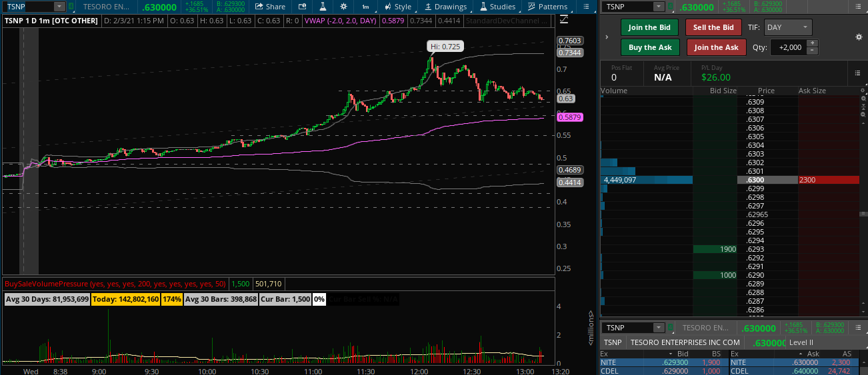Screen dimensions: 868x375
Task: Click Buy the Ask button
Action: [x=650, y=47]
